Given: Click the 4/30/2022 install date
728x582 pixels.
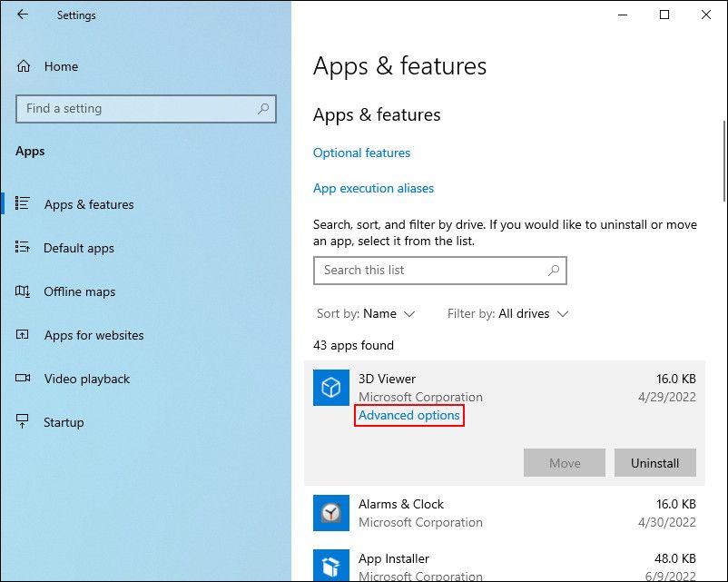Looking at the screenshot, I should 667,523.
